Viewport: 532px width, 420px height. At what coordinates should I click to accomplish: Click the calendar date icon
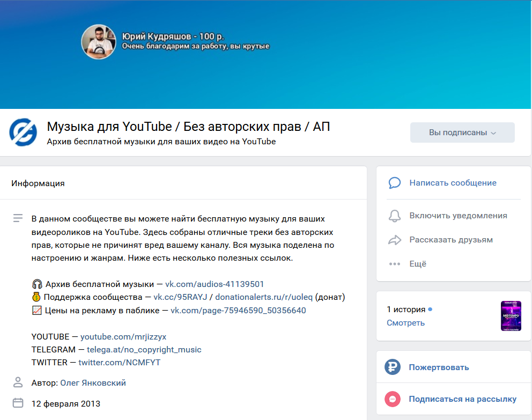click(x=18, y=403)
